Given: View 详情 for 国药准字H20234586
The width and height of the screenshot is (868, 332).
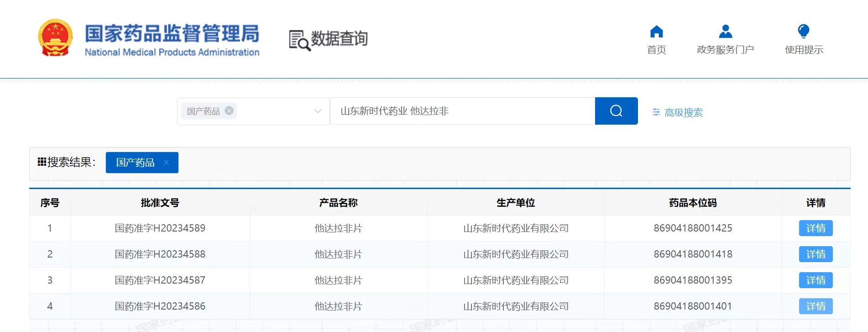Looking at the screenshot, I should pyautogui.click(x=816, y=306).
